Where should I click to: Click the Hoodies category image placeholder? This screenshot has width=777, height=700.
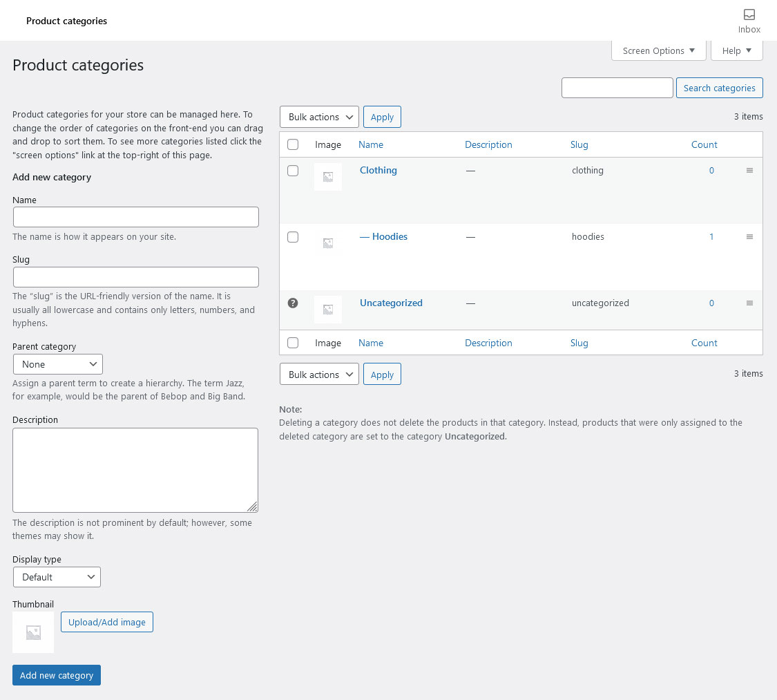(328, 243)
